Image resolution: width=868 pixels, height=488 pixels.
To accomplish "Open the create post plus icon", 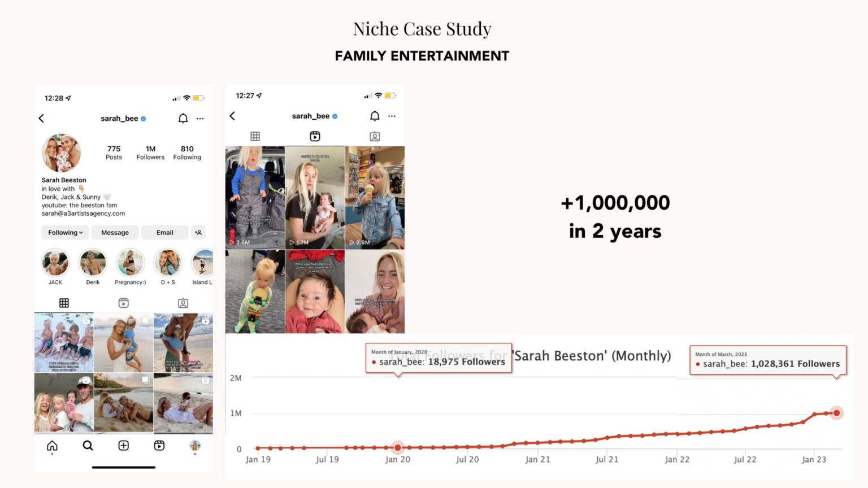I will point(123,446).
